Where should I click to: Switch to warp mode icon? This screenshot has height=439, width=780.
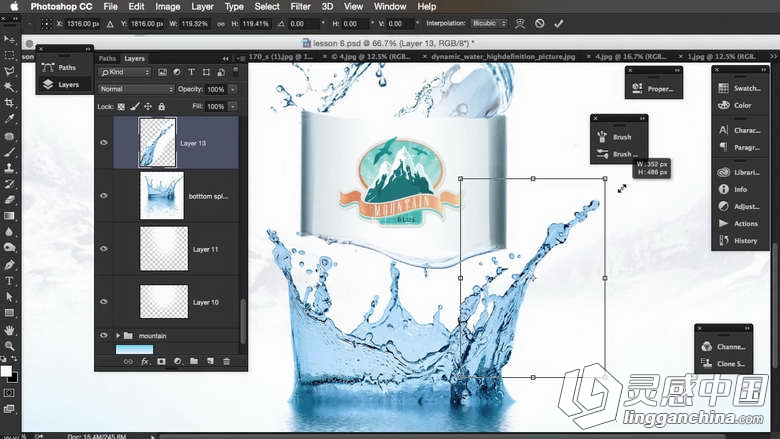(520, 23)
